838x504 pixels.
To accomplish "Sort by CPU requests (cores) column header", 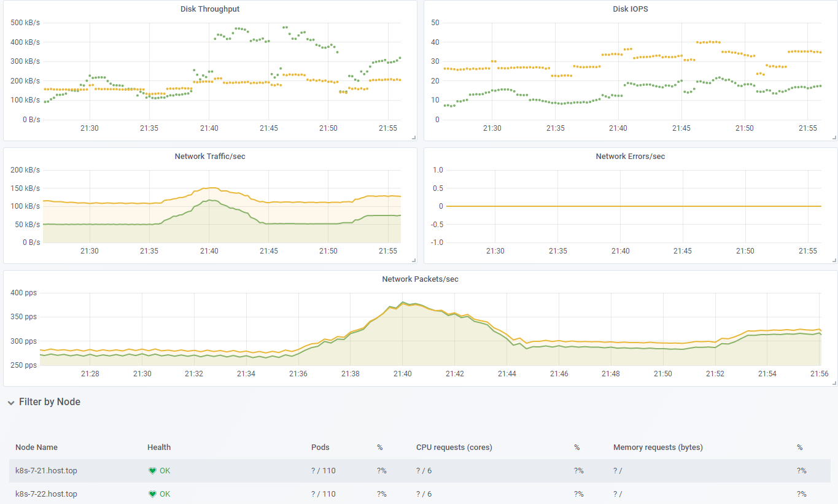I will click(x=454, y=448).
